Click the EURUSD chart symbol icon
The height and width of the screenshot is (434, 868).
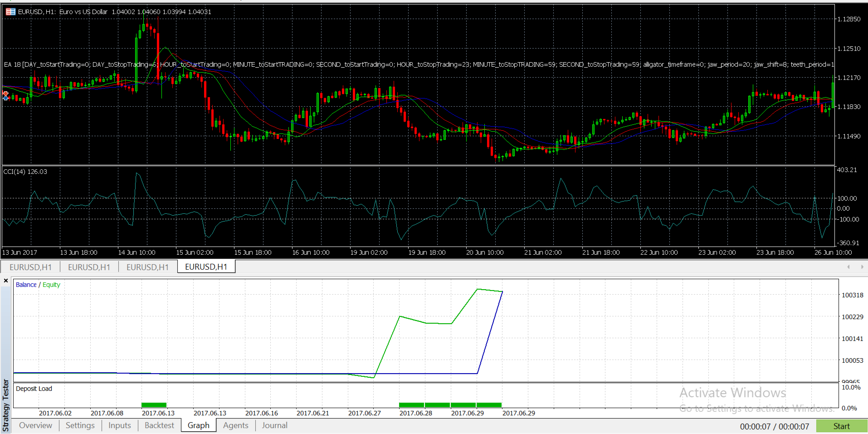10,12
